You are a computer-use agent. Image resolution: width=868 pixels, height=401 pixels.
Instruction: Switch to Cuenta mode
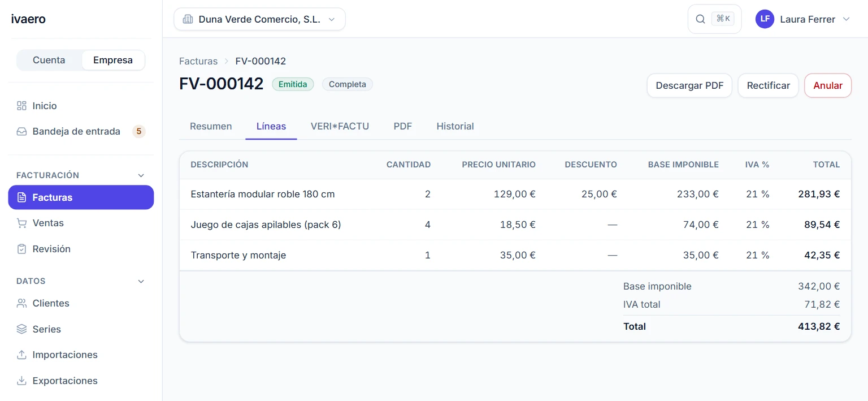coord(49,60)
